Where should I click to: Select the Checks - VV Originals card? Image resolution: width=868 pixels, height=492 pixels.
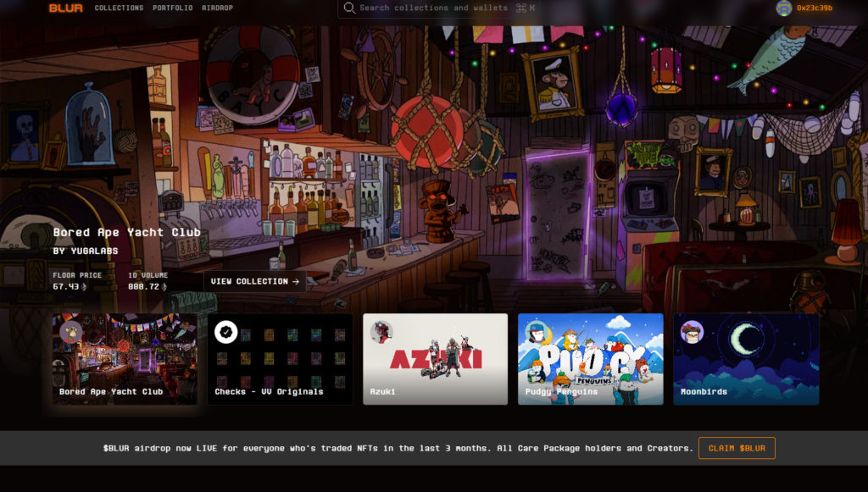(x=280, y=359)
